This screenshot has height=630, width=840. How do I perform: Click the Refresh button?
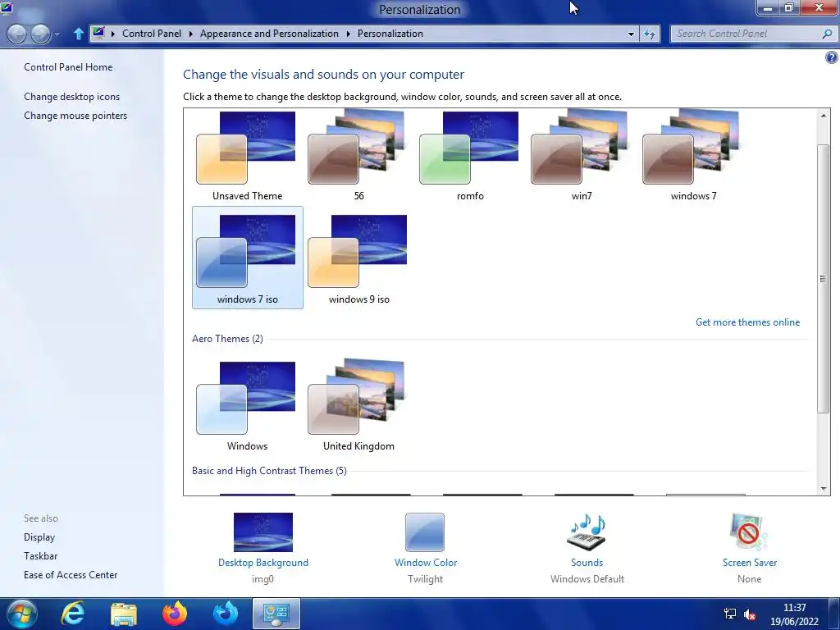(x=650, y=34)
